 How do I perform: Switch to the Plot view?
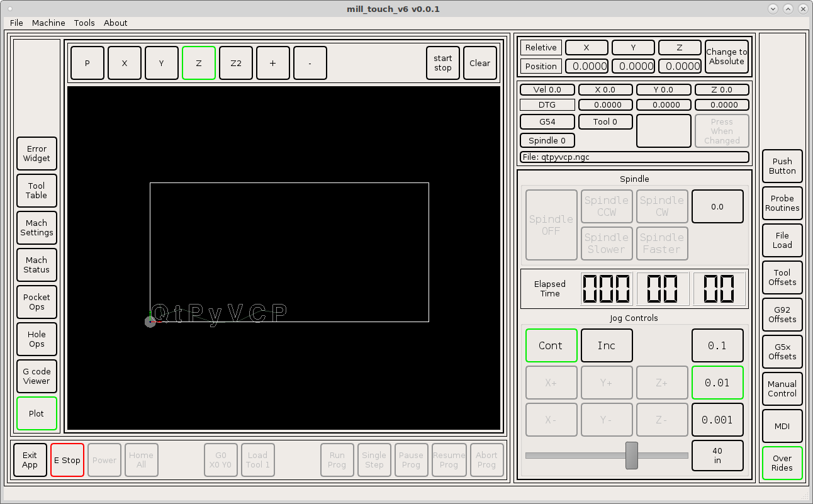point(36,413)
